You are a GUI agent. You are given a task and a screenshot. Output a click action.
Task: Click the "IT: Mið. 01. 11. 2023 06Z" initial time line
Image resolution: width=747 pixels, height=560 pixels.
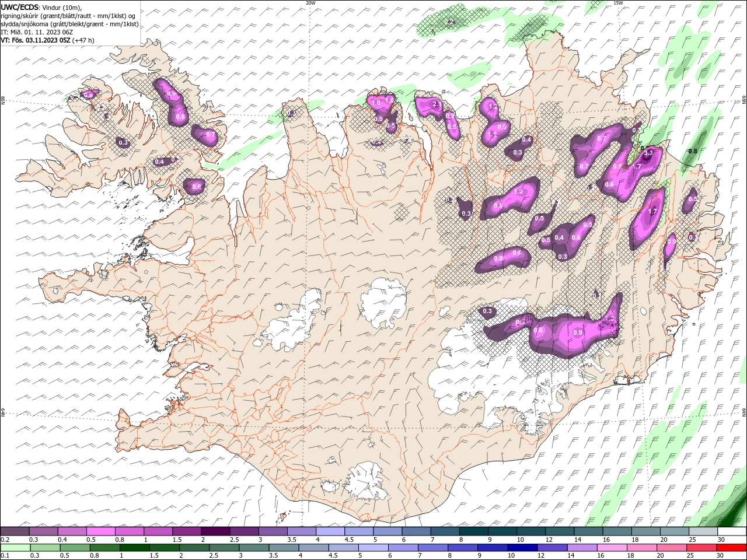pyautogui.click(x=37, y=32)
